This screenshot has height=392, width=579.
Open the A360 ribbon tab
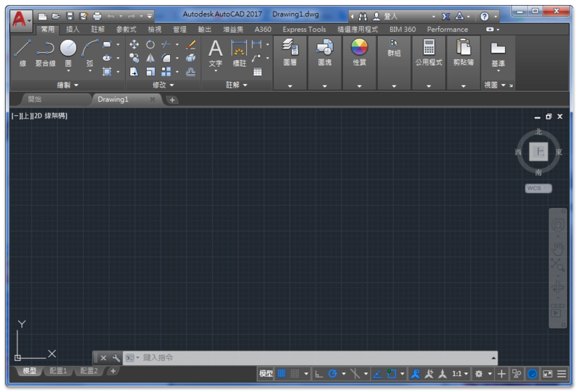coord(263,30)
